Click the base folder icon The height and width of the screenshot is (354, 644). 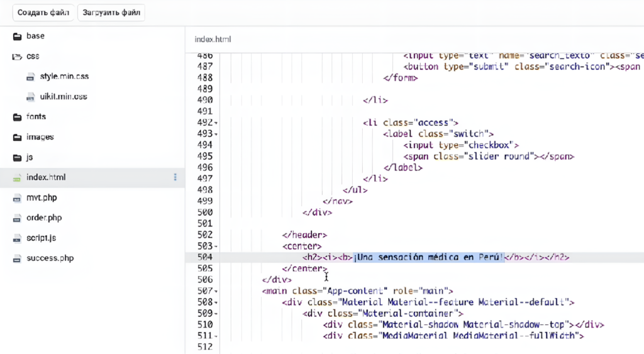coord(17,36)
